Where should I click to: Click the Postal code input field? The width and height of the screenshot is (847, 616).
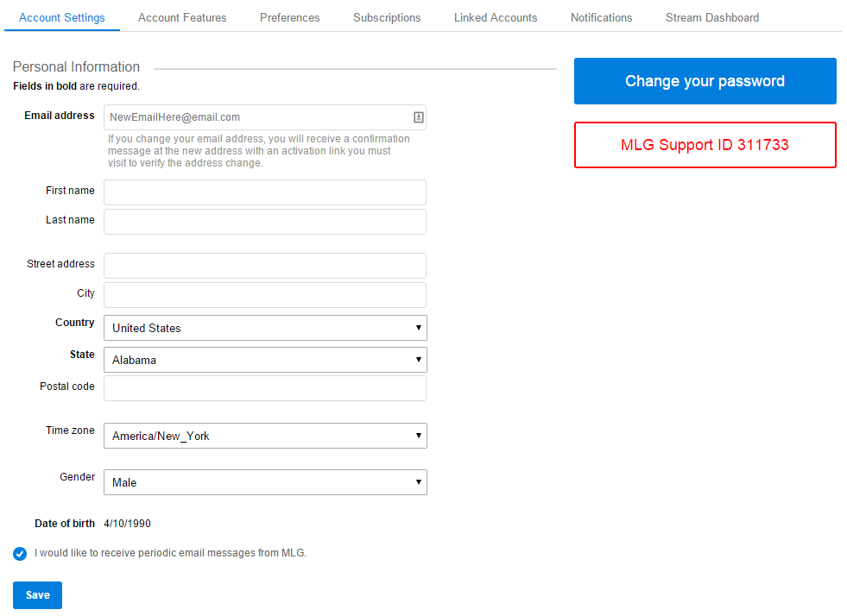pyautogui.click(x=265, y=388)
